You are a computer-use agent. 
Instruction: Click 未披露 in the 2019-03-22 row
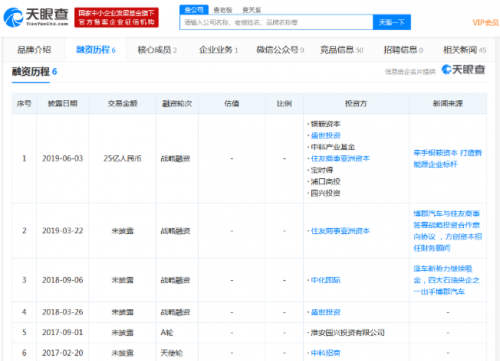click(122, 231)
